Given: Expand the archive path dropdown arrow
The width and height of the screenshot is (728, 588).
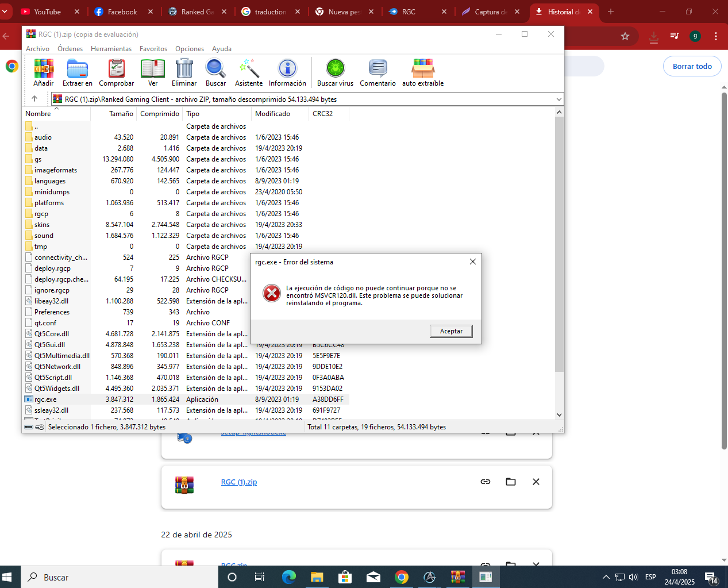Looking at the screenshot, I should (558, 99).
